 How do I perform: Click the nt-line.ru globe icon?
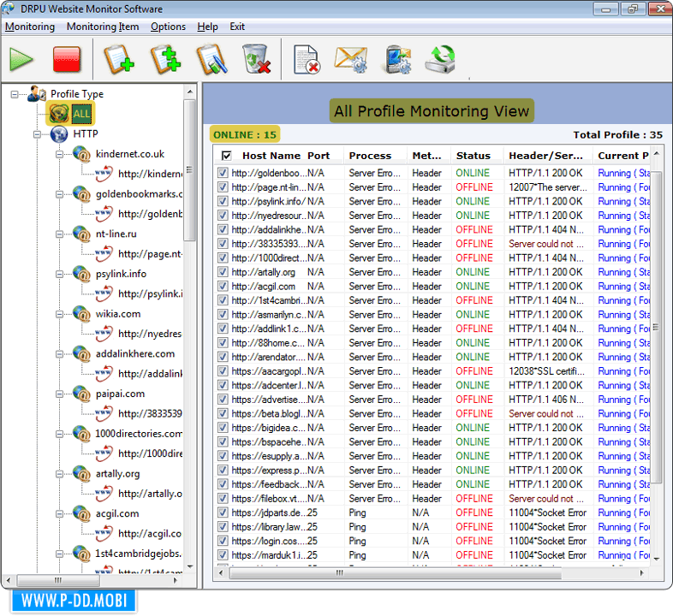(81, 234)
